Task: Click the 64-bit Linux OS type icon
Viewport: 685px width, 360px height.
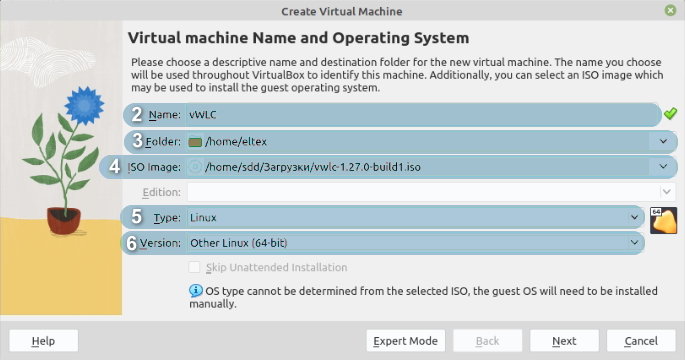Action: coord(663,221)
